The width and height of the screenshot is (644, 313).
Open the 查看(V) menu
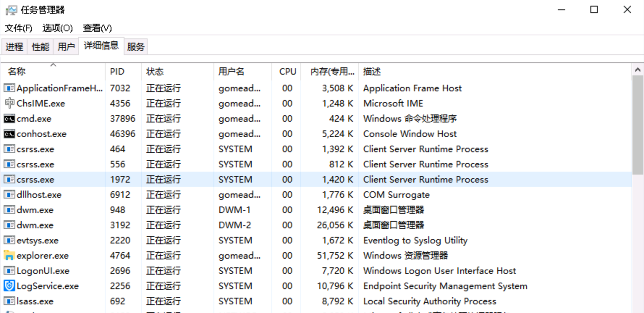(x=97, y=28)
